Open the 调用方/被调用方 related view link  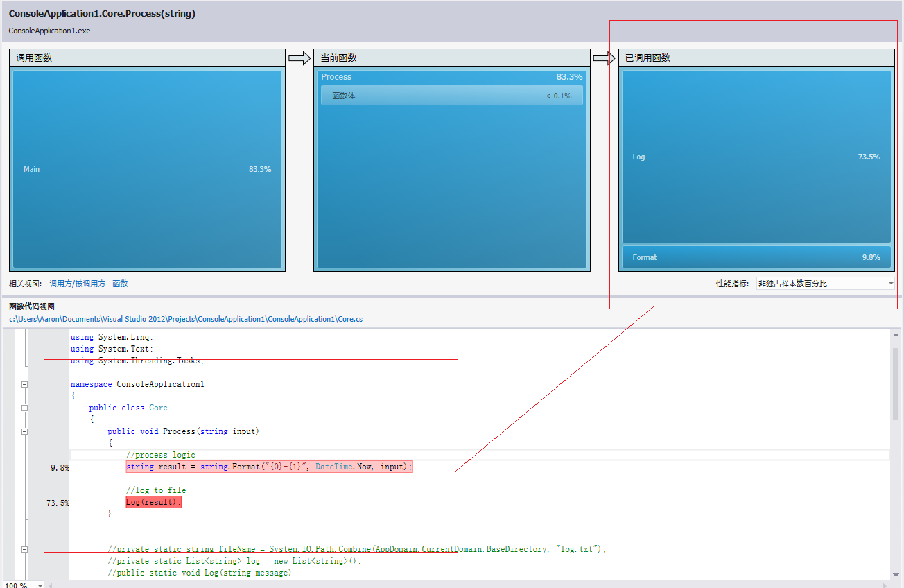[x=78, y=284]
